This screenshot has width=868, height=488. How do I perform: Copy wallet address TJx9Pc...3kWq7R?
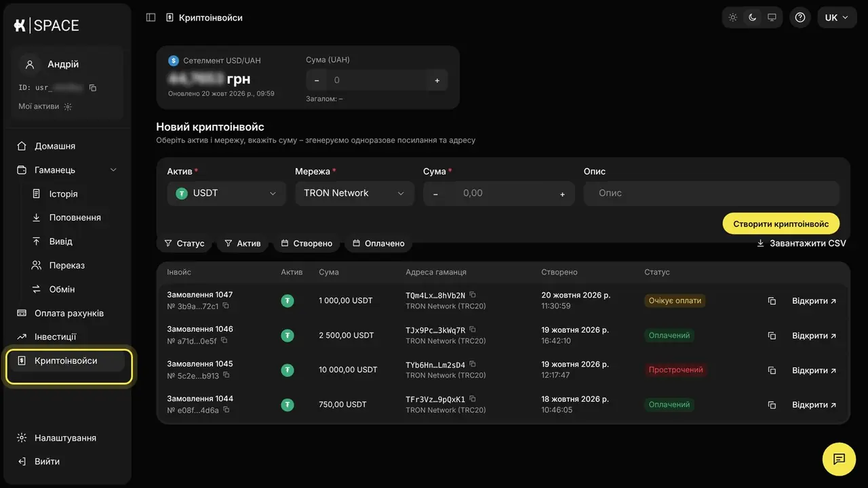coord(473,329)
